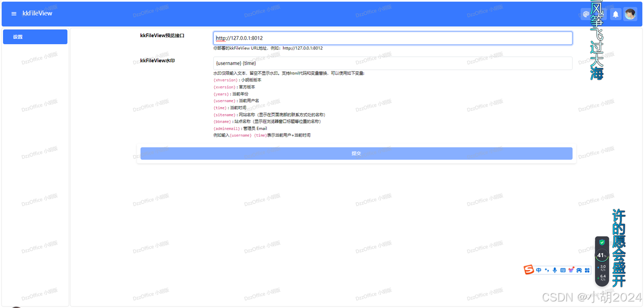Collapse the sidebar with the hamburger icon
Viewport: 644px width, 308px height.
[14, 14]
